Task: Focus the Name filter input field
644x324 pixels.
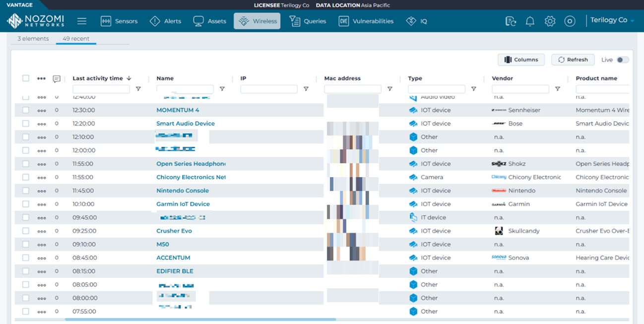Action: [x=185, y=89]
